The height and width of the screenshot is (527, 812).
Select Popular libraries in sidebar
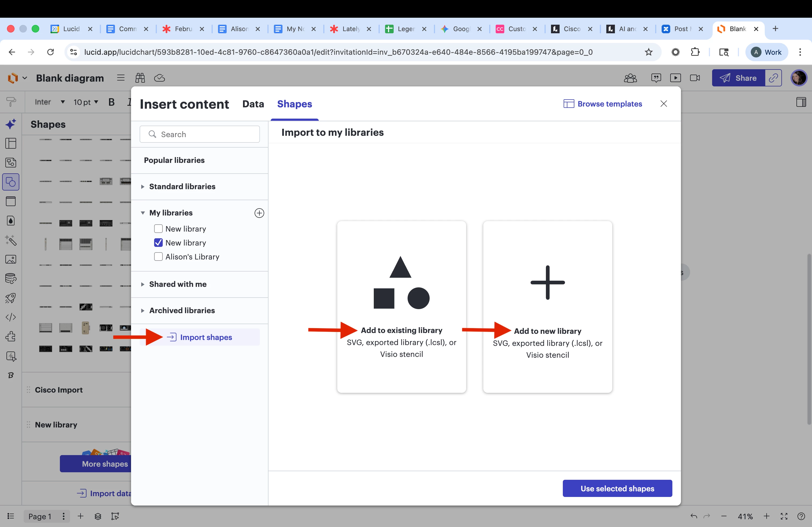click(174, 160)
